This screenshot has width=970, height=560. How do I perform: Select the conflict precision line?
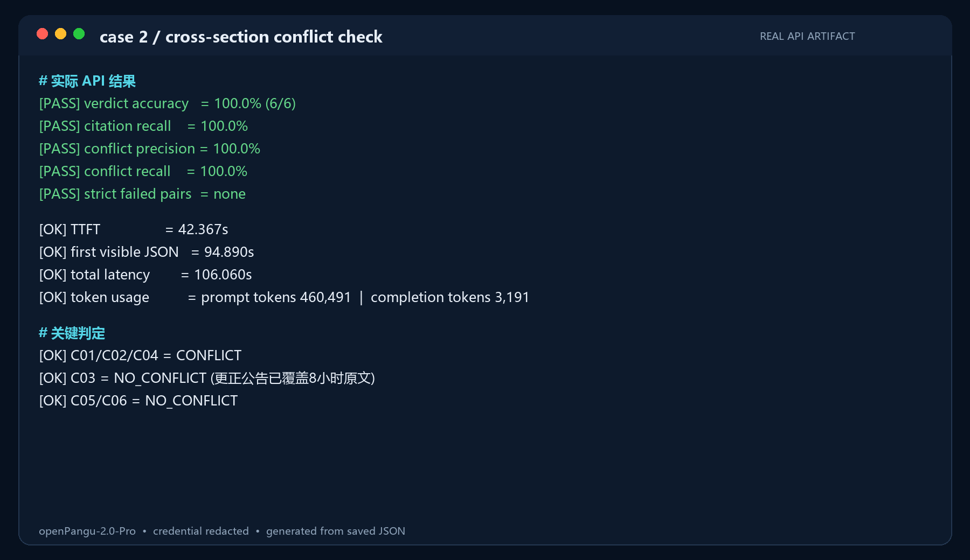coord(150,149)
